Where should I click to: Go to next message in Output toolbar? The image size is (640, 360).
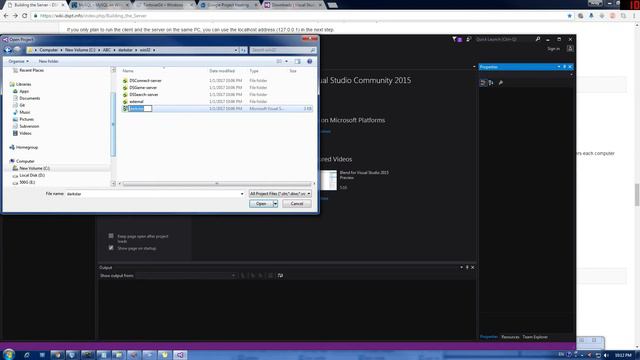pos(261,276)
